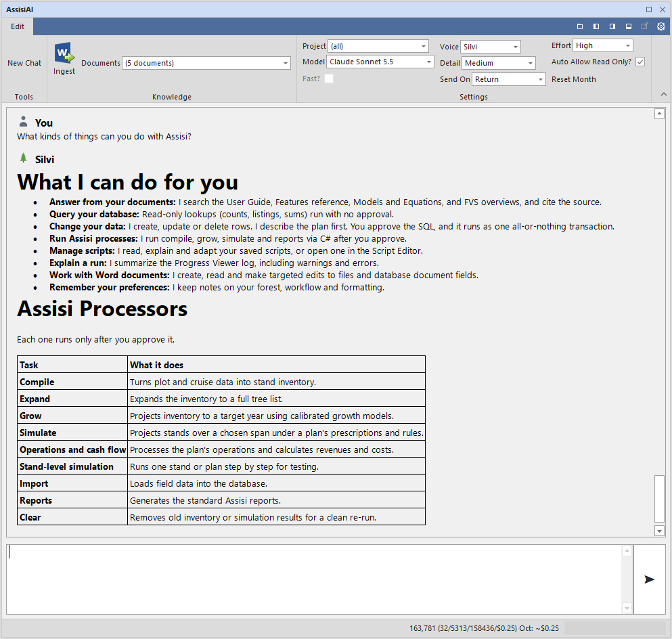This screenshot has height=639, width=672.
Task: Dock the panel at the bottom via icon
Action: 629,26
